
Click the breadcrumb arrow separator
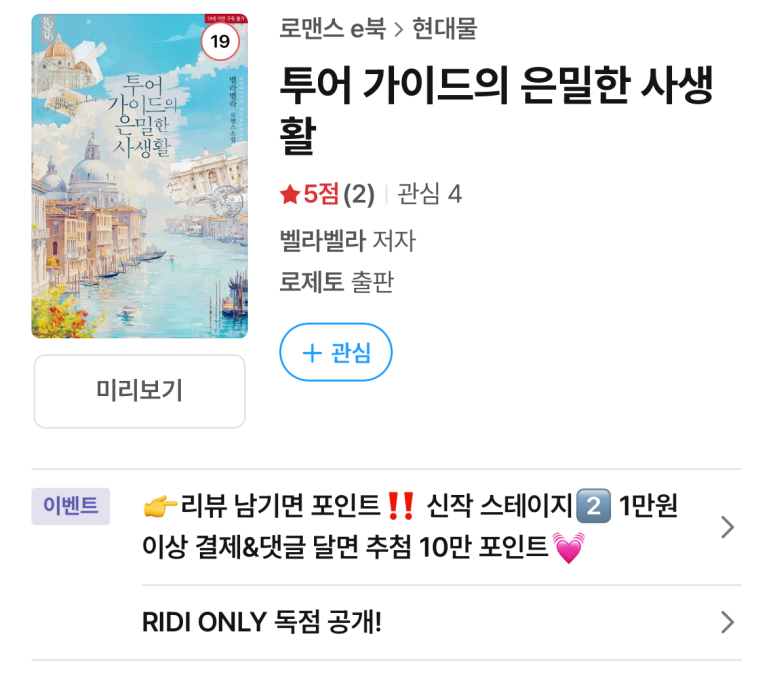tap(399, 29)
